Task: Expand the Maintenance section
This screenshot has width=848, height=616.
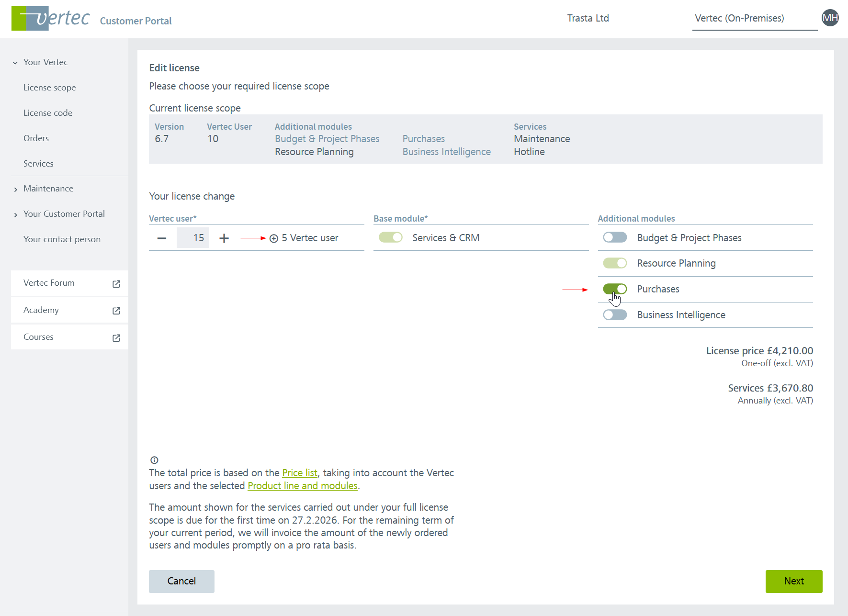Action: coord(15,189)
